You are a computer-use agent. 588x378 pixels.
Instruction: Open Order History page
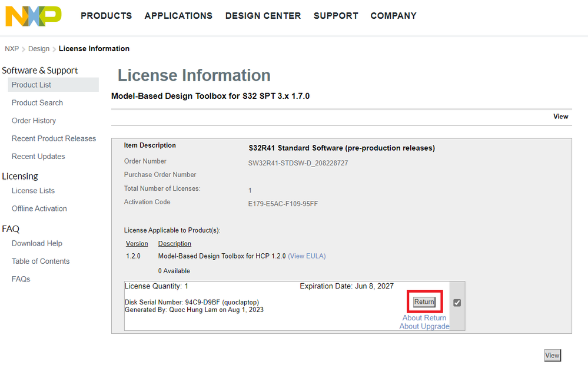click(34, 121)
